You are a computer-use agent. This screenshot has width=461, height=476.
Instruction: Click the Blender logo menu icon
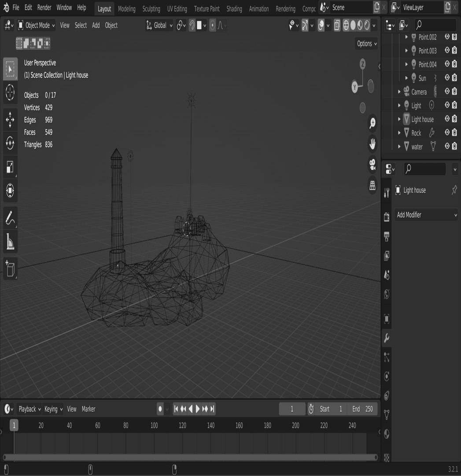tap(6, 7)
